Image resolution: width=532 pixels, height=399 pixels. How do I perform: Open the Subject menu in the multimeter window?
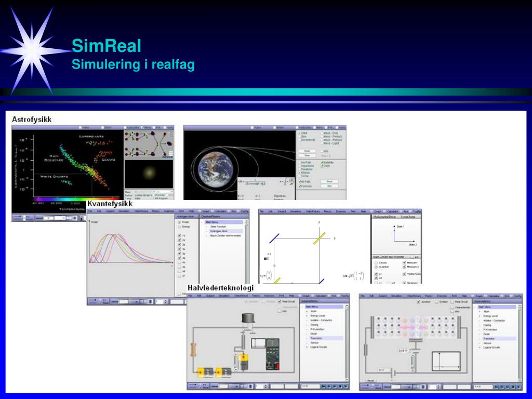tap(210, 296)
